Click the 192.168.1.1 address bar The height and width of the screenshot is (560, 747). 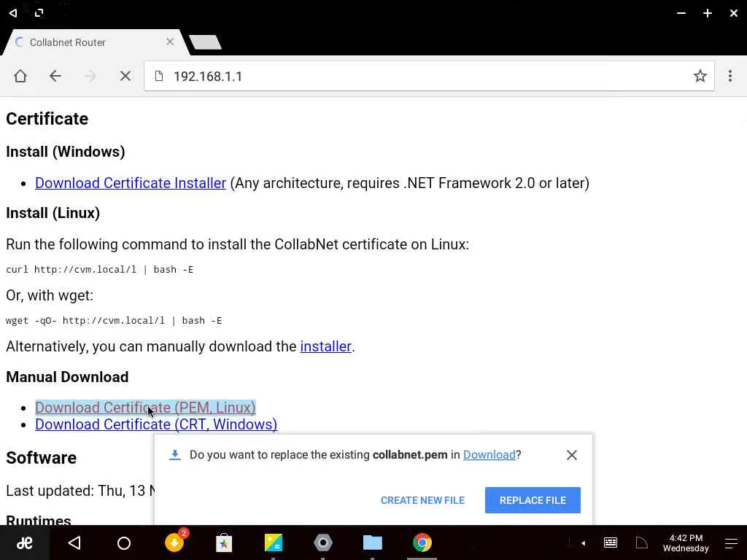coord(429,76)
